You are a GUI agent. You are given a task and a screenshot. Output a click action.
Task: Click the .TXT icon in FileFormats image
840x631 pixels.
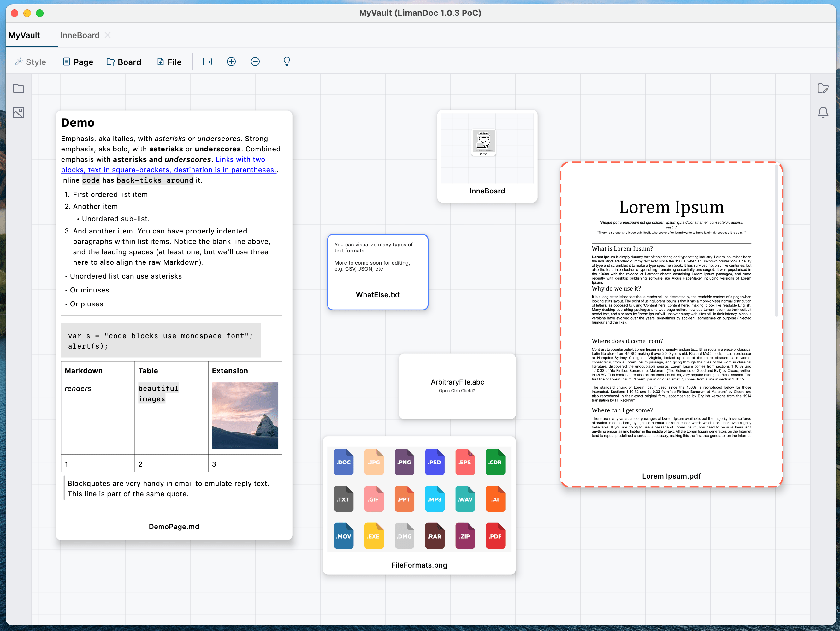[344, 499]
